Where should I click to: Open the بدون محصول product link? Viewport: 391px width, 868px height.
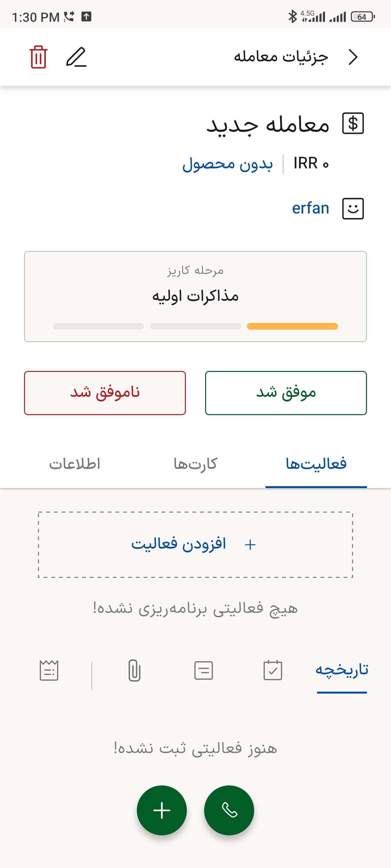point(227,164)
